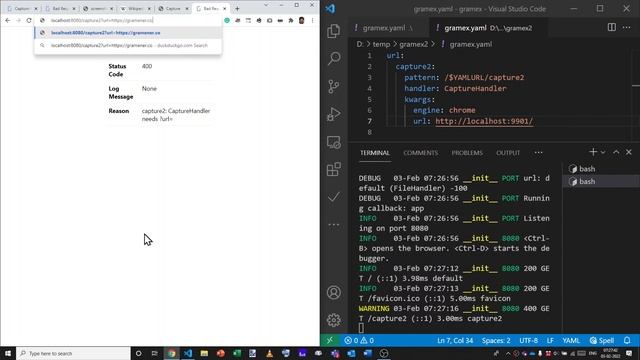Reload the page in Chrome
The width and height of the screenshot is (640, 360).
(29, 20)
